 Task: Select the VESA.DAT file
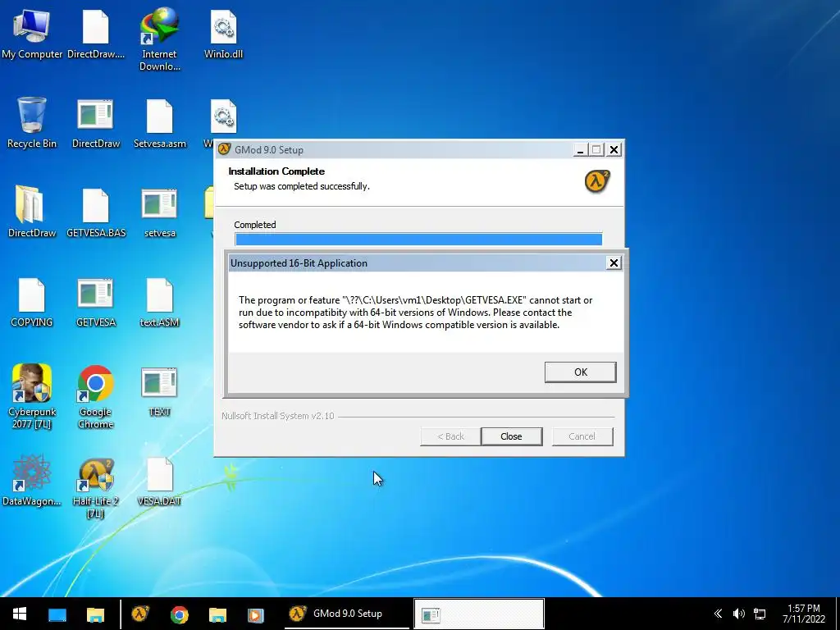tap(160, 481)
